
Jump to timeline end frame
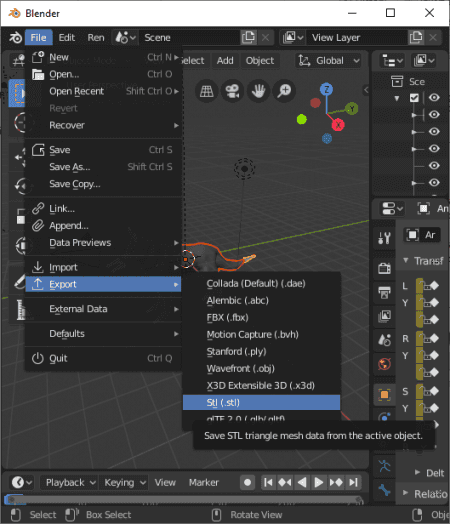click(x=353, y=482)
